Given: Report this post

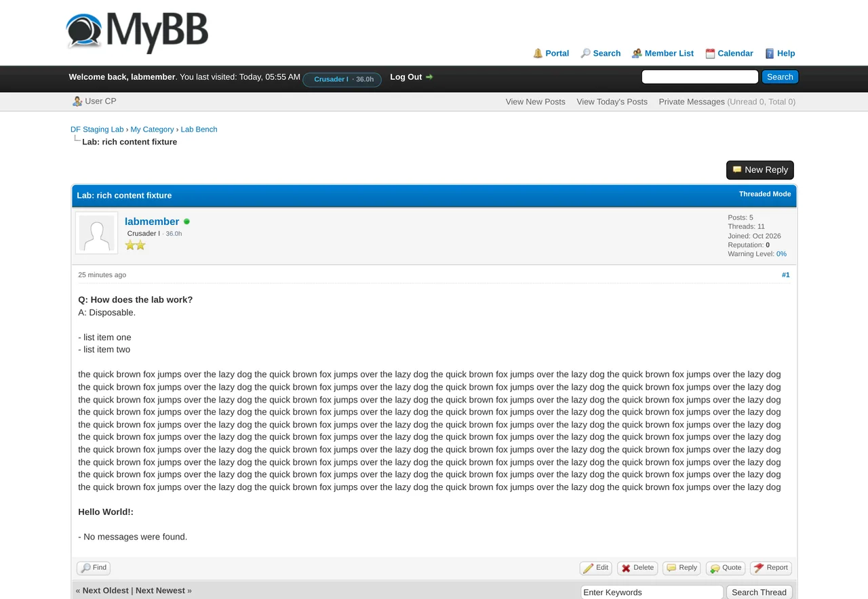Looking at the screenshot, I should pyautogui.click(x=771, y=568).
